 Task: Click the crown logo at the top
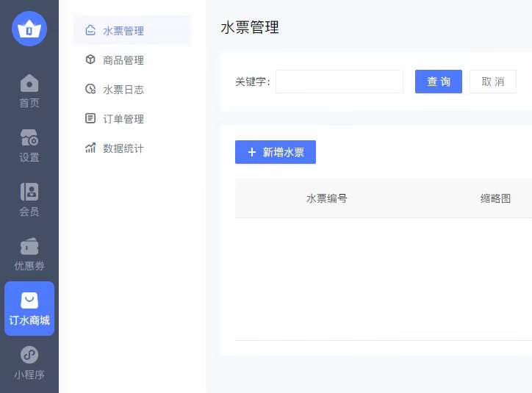(x=29, y=29)
